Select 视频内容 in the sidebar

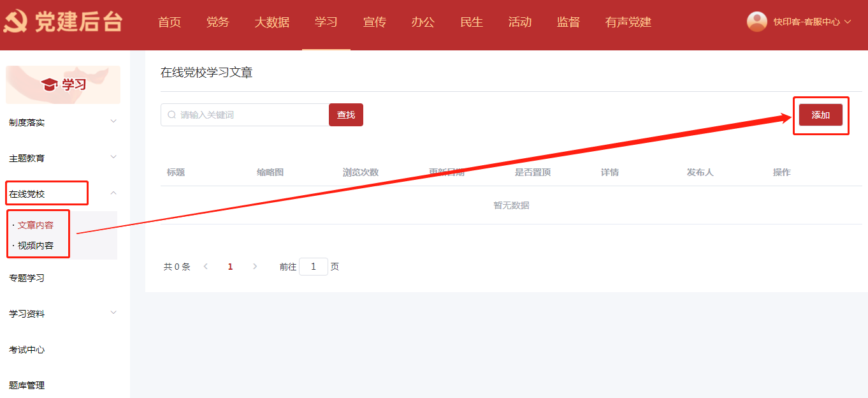pos(36,246)
